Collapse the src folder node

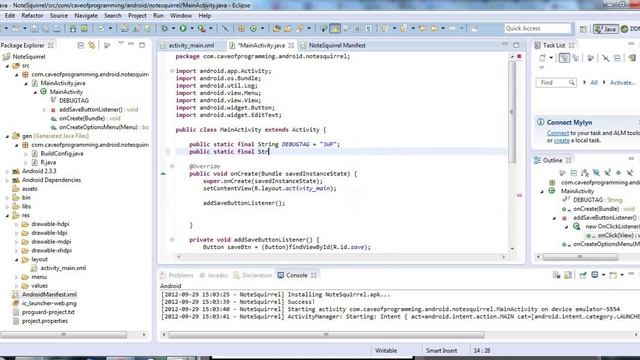7,66
